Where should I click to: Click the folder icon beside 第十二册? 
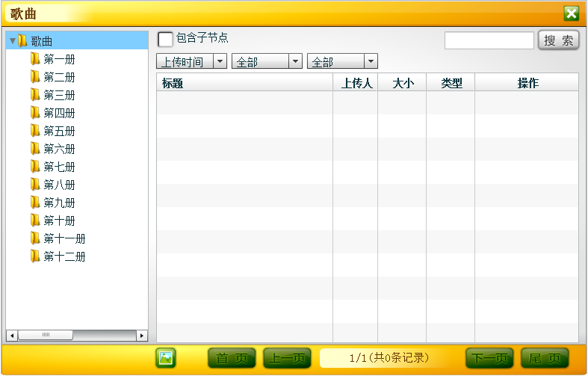point(34,256)
